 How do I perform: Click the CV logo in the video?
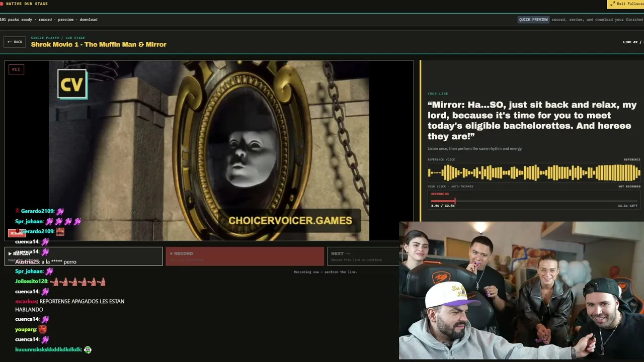pos(72,84)
